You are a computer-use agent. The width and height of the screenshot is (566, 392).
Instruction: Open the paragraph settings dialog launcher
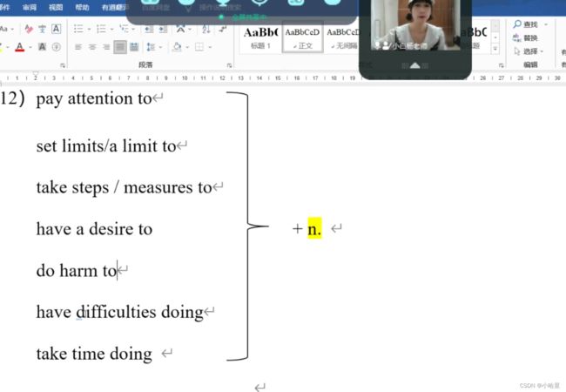(229, 65)
